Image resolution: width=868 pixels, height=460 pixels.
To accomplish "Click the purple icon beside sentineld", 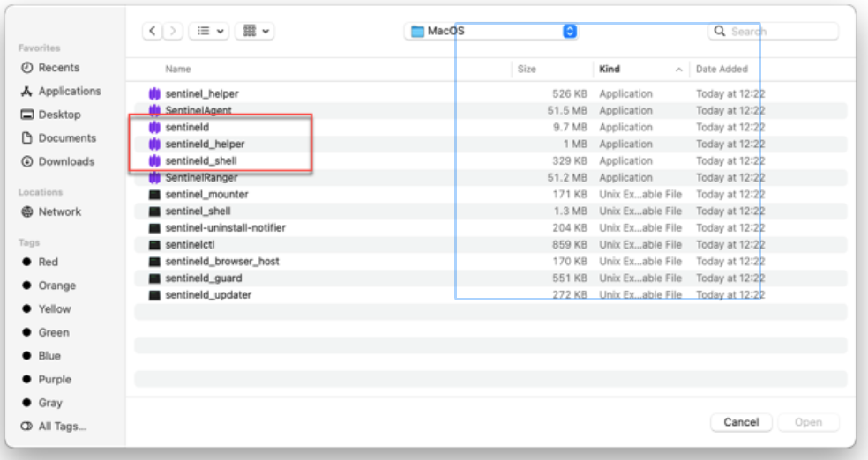I will [x=154, y=127].
